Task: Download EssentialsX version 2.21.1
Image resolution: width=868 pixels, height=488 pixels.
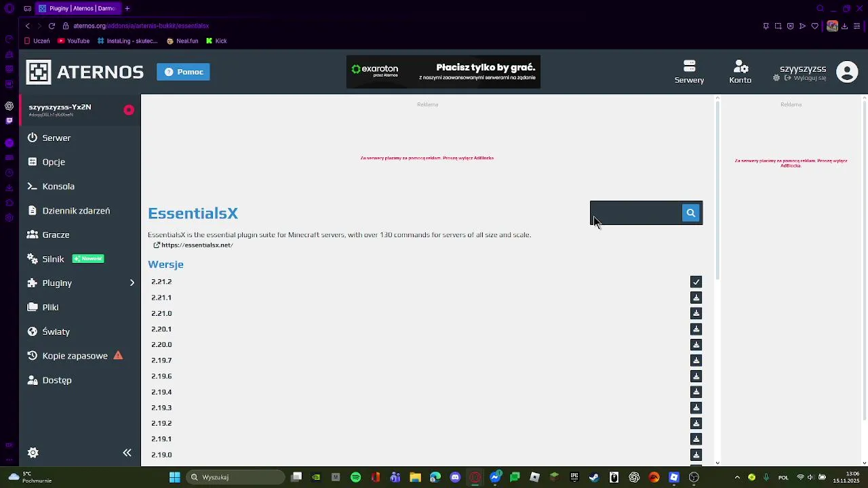Action: click(x=696, y=298)
